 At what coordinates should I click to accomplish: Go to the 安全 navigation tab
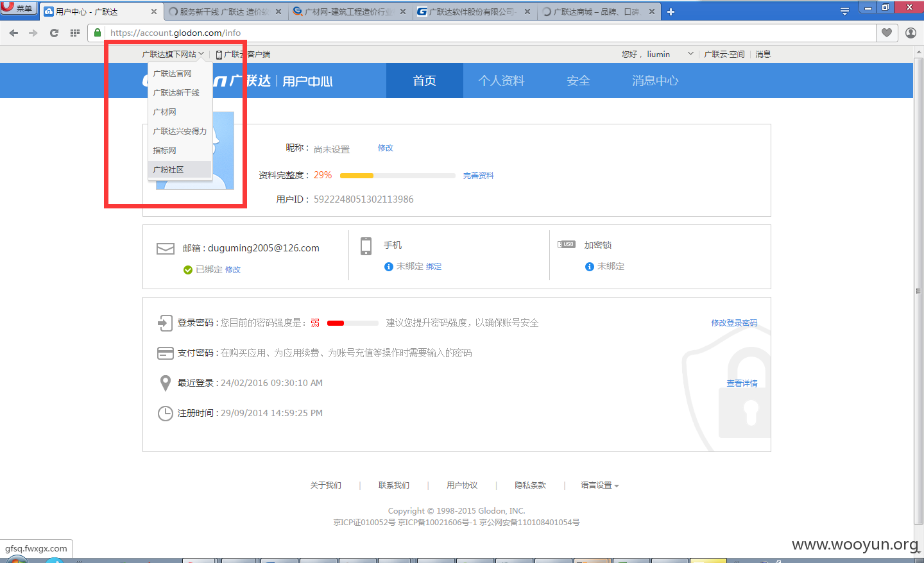[x=578, y=81]
